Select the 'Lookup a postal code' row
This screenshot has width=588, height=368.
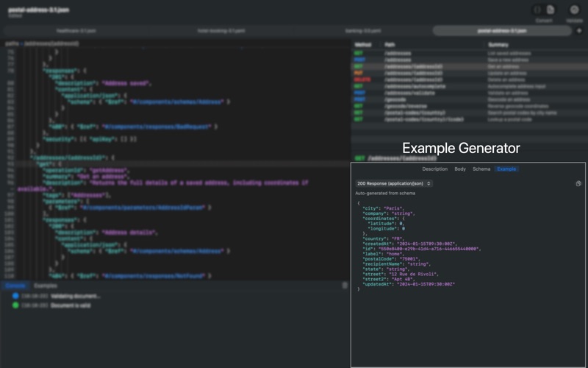click(470, 119)
